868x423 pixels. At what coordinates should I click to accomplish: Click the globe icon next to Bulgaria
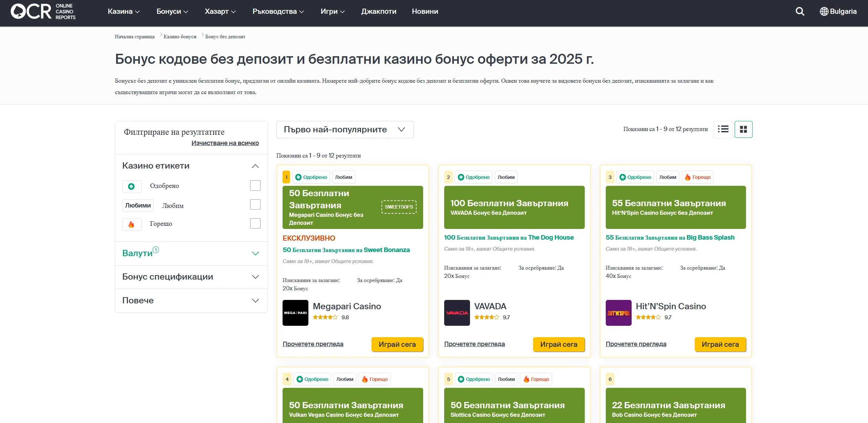pos(824,11)
